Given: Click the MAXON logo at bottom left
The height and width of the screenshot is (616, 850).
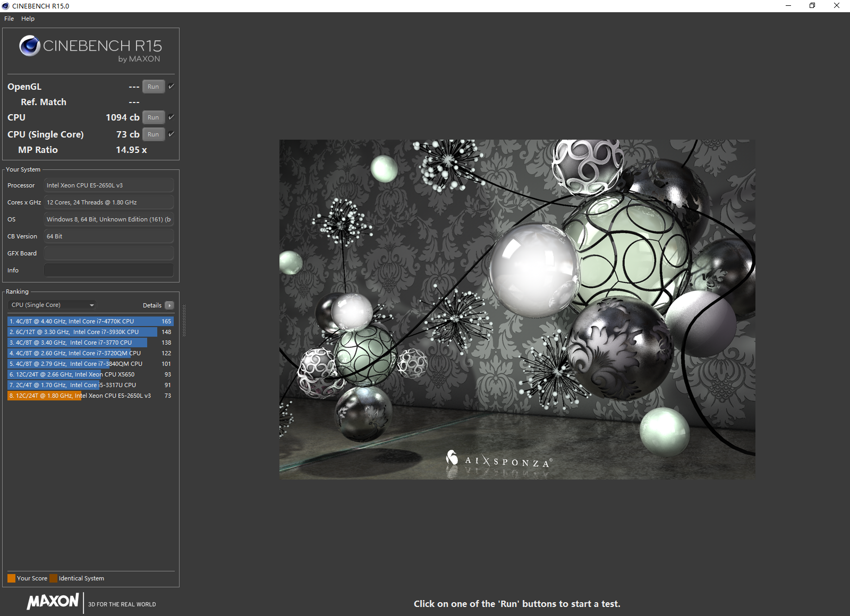Looking at the screenshot, I should (53, 602).
